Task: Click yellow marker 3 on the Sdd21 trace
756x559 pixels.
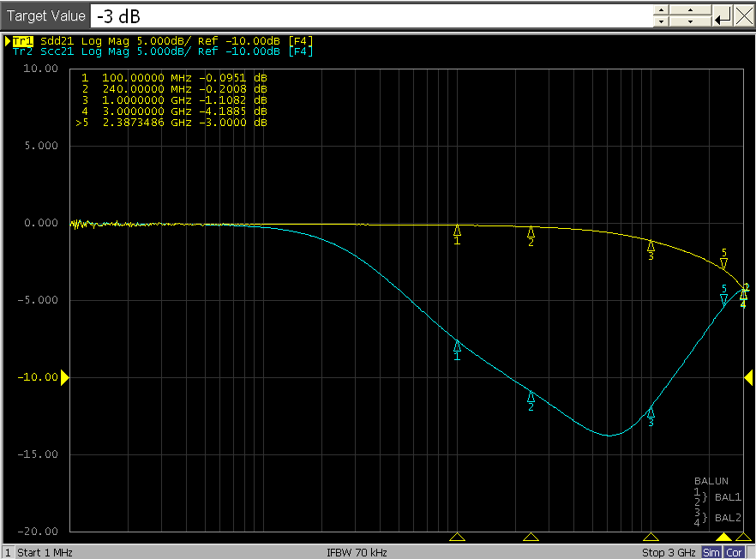Action: point(651,246)
